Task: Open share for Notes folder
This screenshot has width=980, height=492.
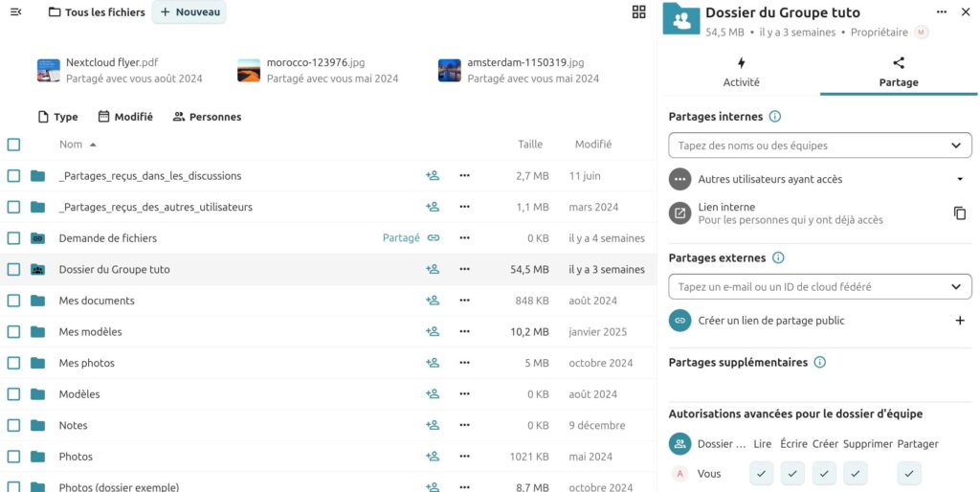Action: point(433,425)
